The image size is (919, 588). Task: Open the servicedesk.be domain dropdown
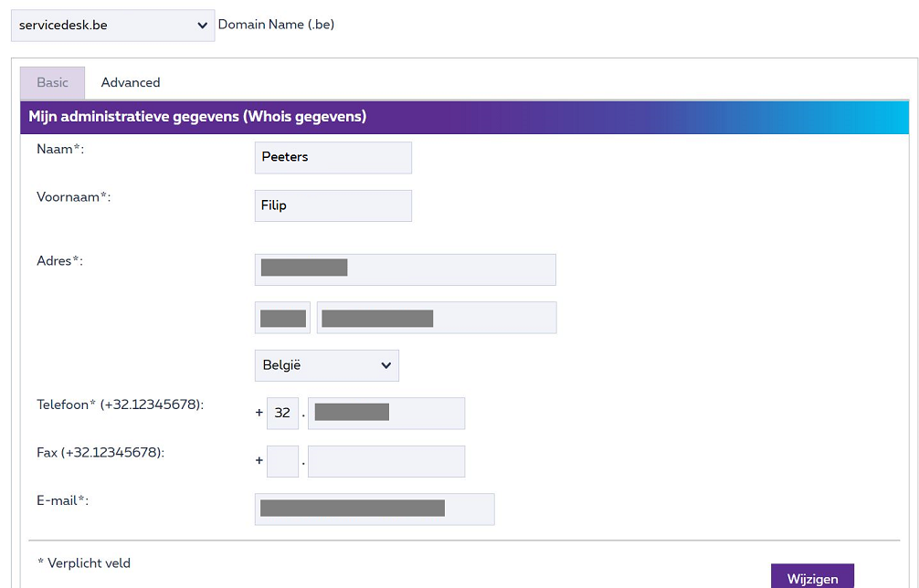click(112, 26)
